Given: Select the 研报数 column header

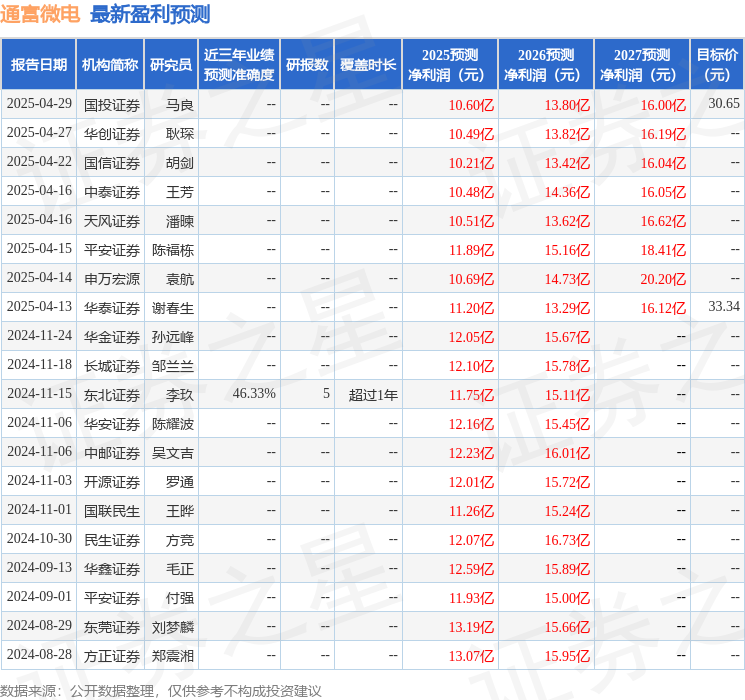Looking at the screenshot, I should [x=307, y=64].
